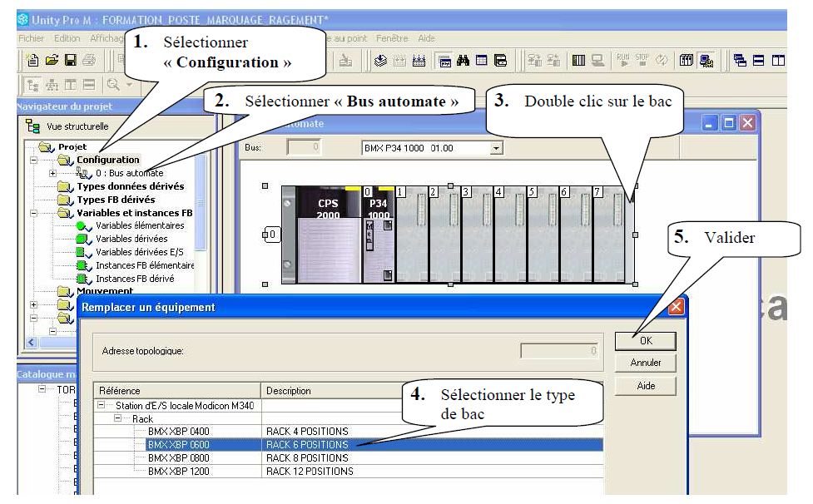Image resolution: width=813 pixels, height=504 pixels.
Task: Select Variables dérivées item
Action: click(131, 239)
